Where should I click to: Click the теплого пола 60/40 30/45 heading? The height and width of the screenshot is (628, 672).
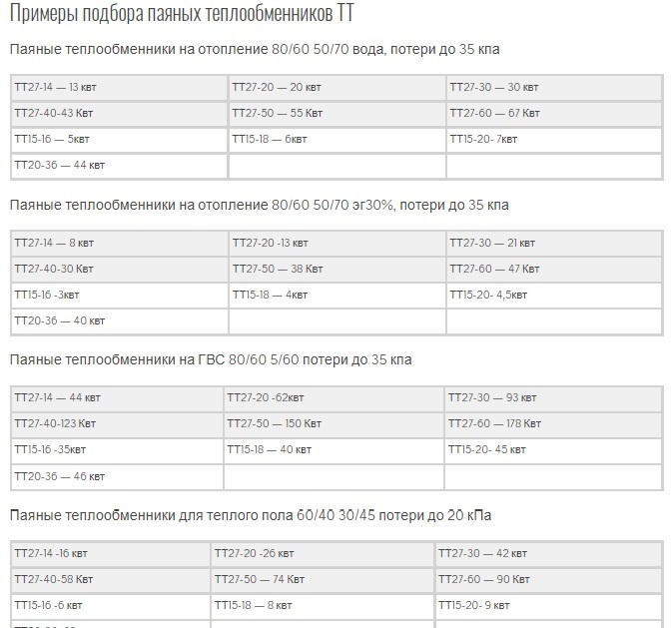click(250, 516)
